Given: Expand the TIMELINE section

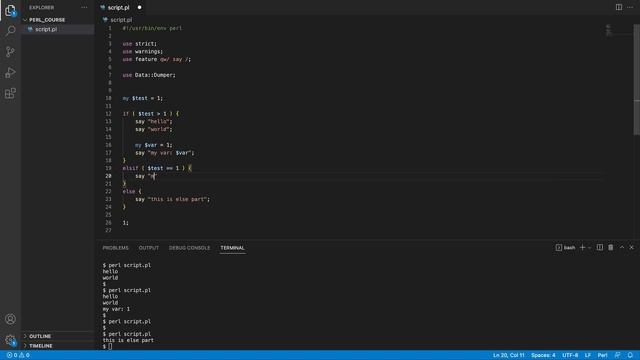Looking at the screenshot, I should pyautogui.click(x=40, y=346).
